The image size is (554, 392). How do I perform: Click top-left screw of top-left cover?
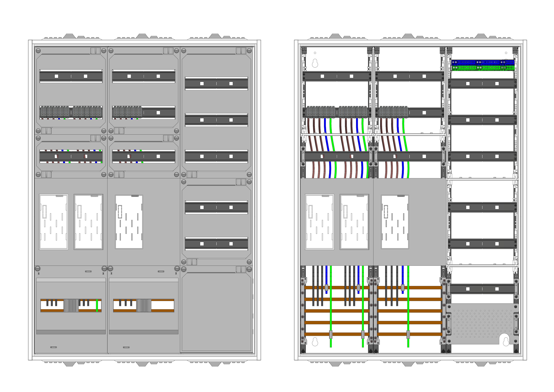click(x=38, y=51)
